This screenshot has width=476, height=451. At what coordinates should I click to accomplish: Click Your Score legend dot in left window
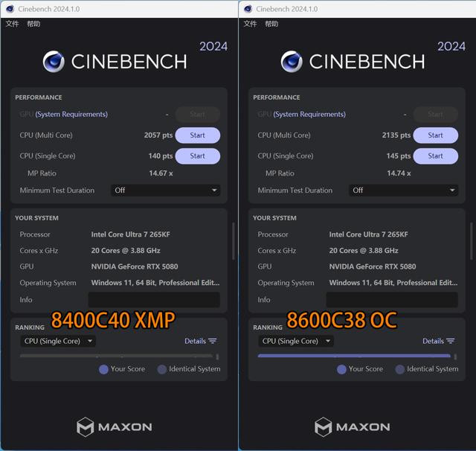[104, 369]
